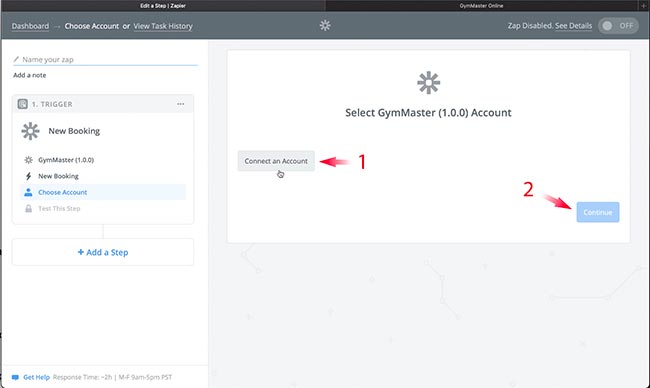
Task: Click the small gear icon by GymMaster (1.0.0)
Action: [x=28, y=160]
